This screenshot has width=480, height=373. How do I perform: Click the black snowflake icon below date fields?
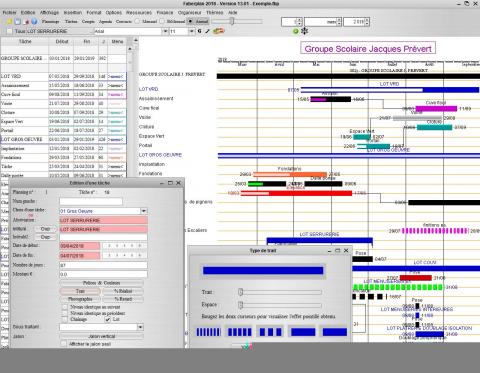[304, 31]
